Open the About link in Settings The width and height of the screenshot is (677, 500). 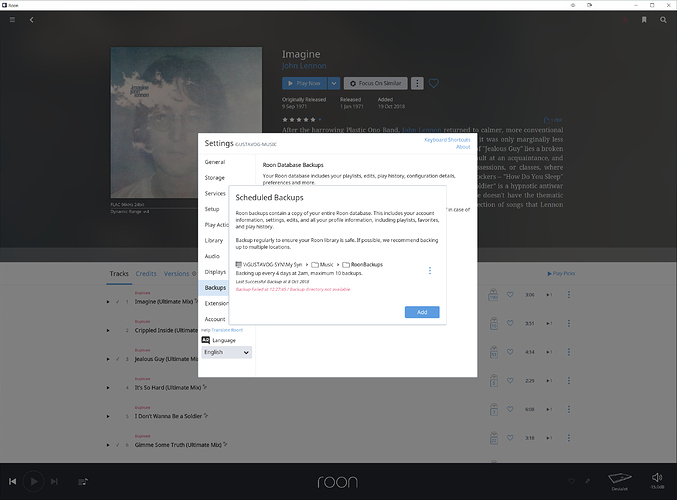[463, 147]
